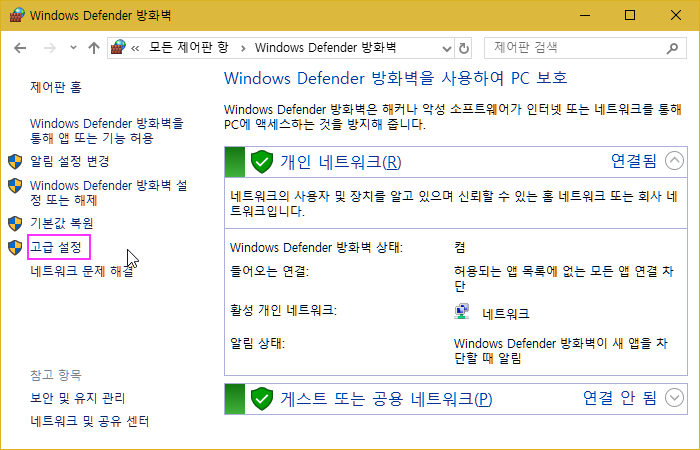Open recent locations chevron next to forward arrow
700x450 pixels.
73,48
